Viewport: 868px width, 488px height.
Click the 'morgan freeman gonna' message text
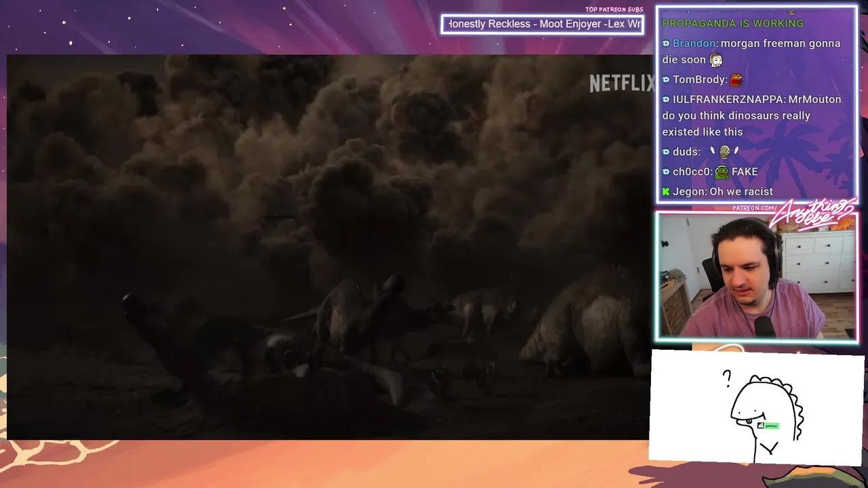[x=781, y=43]
